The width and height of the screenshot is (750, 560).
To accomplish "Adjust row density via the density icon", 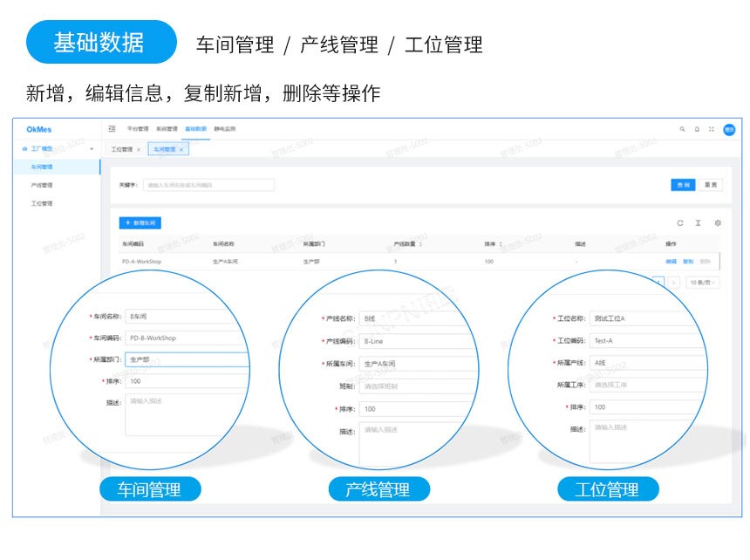I will tap(699, 221).
